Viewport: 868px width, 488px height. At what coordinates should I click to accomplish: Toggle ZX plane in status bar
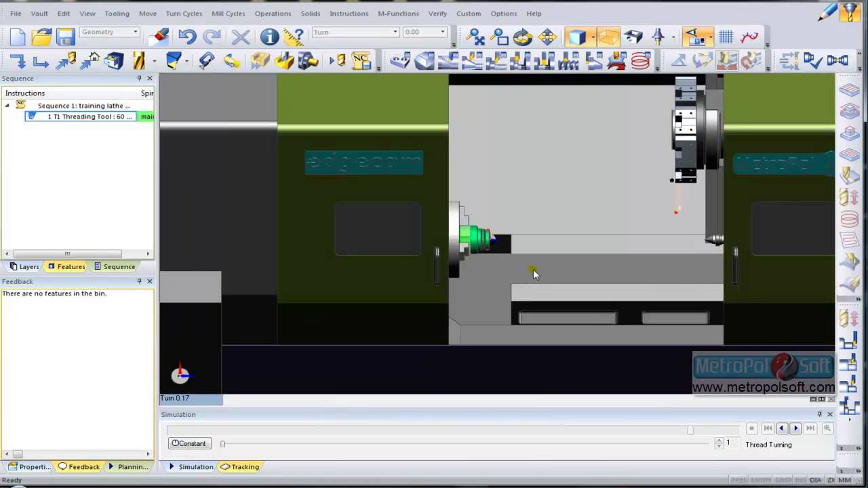(x=830, y=480)
